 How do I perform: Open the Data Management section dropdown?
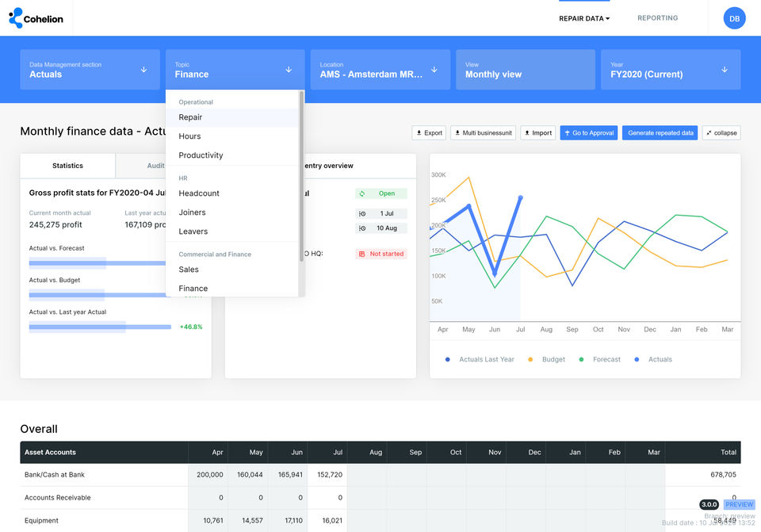[90, 70]
